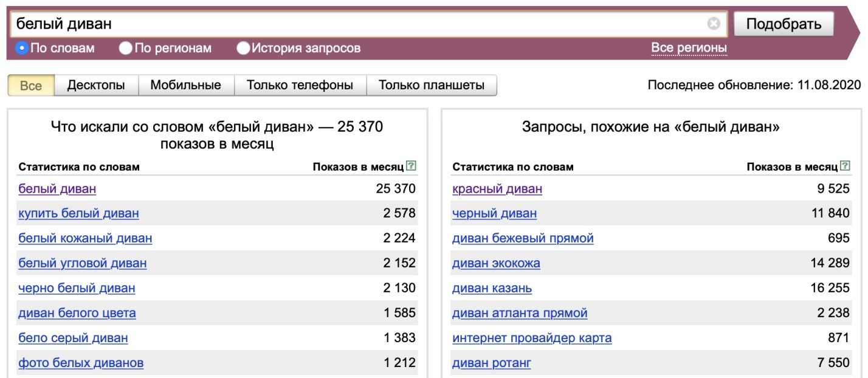Select the "Все" devices tab
This screenshot has height=378, width=868.
pos(31,86)
